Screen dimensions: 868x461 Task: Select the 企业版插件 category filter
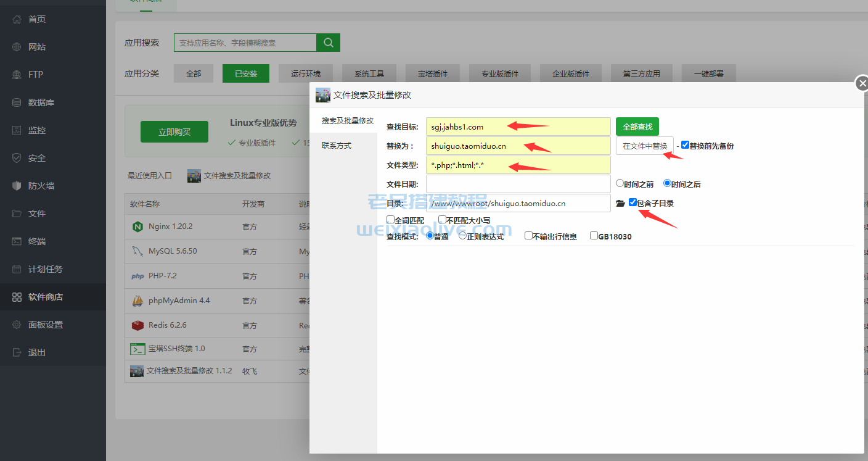571,73
